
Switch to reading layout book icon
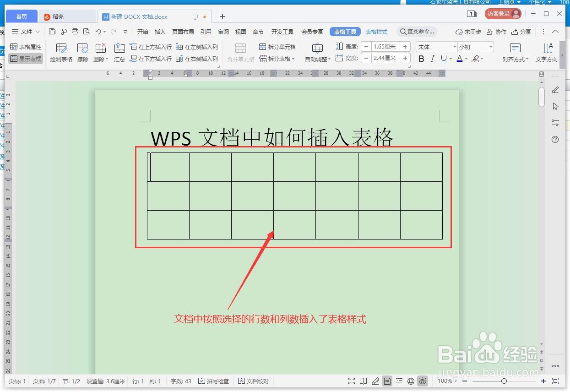[364, 381]
